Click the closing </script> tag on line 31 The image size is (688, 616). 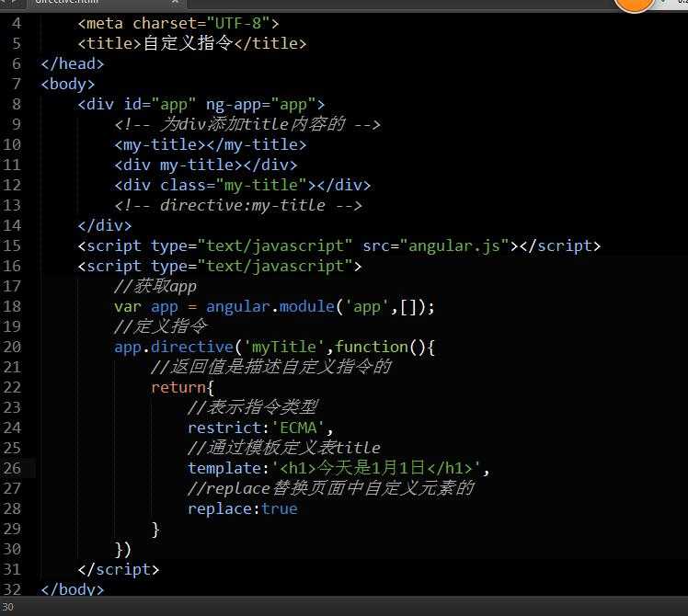(119, 569)
